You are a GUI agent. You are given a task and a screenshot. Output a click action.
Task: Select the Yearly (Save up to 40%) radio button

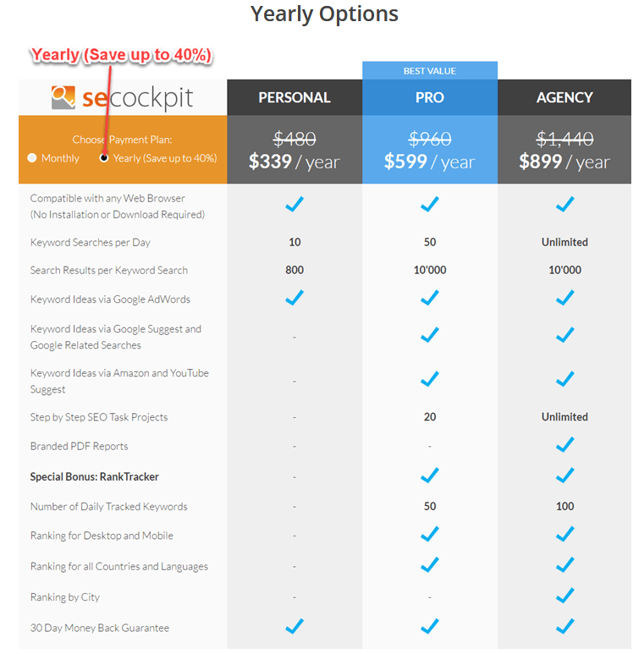(x=104, y=158)
